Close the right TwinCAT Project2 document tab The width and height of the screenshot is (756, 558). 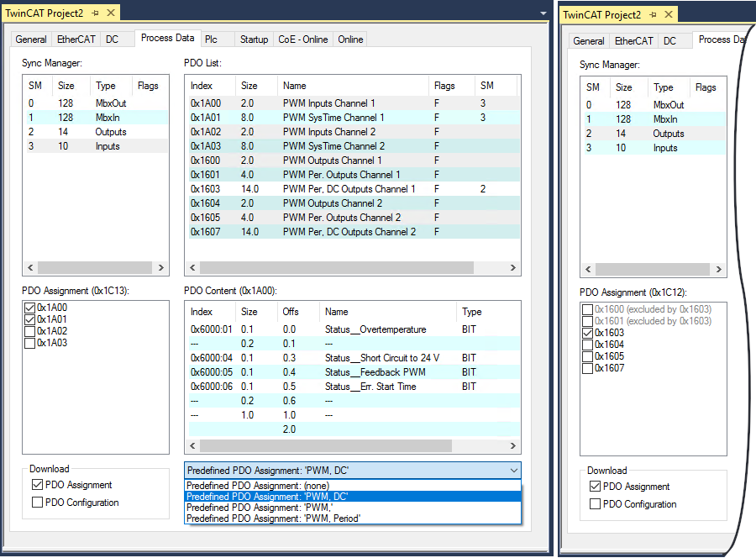click(x=669, y=15)
